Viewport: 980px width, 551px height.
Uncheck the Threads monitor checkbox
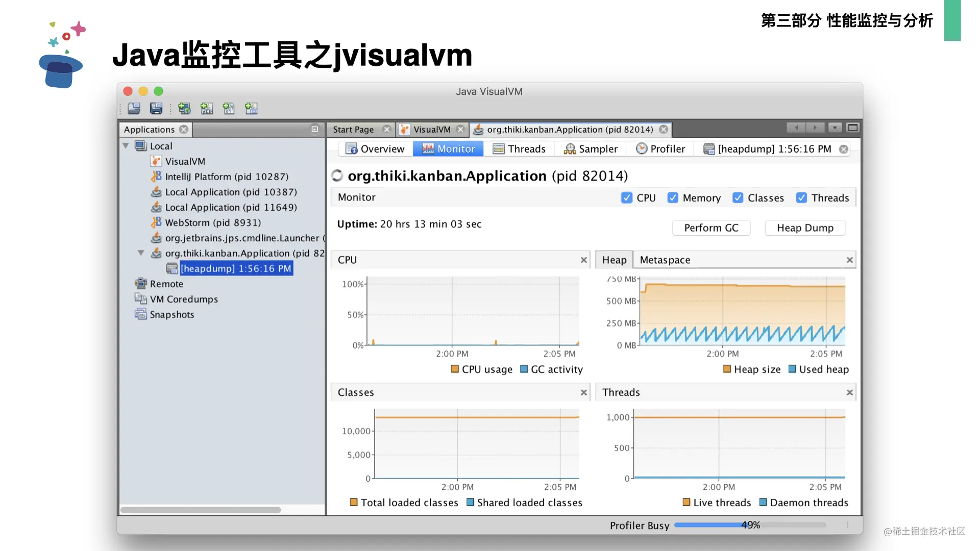[x=801, y=198]
